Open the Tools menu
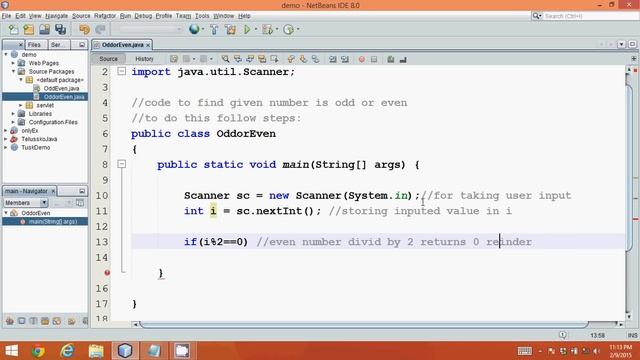This screenshot has height=360, width=640. [x=202, y=16]
